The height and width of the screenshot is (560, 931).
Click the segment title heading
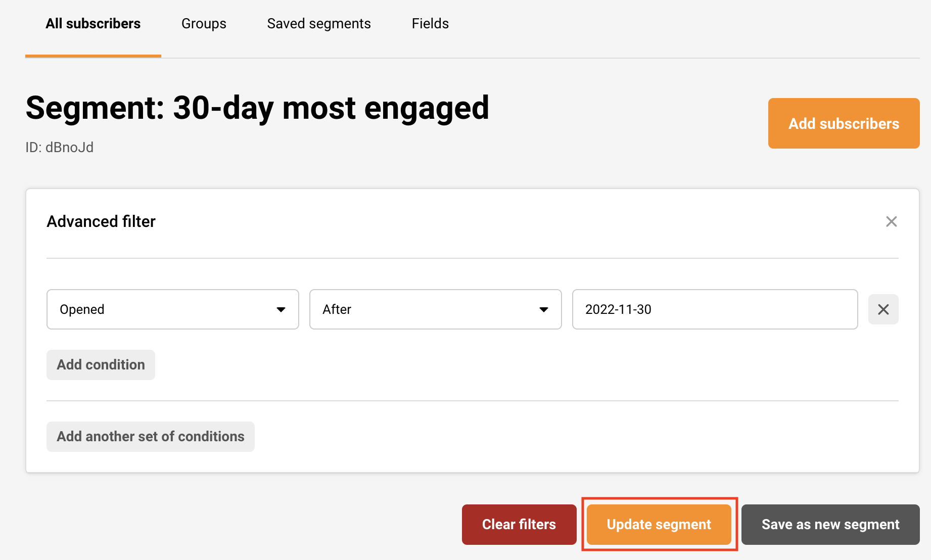tap(257, 108)
